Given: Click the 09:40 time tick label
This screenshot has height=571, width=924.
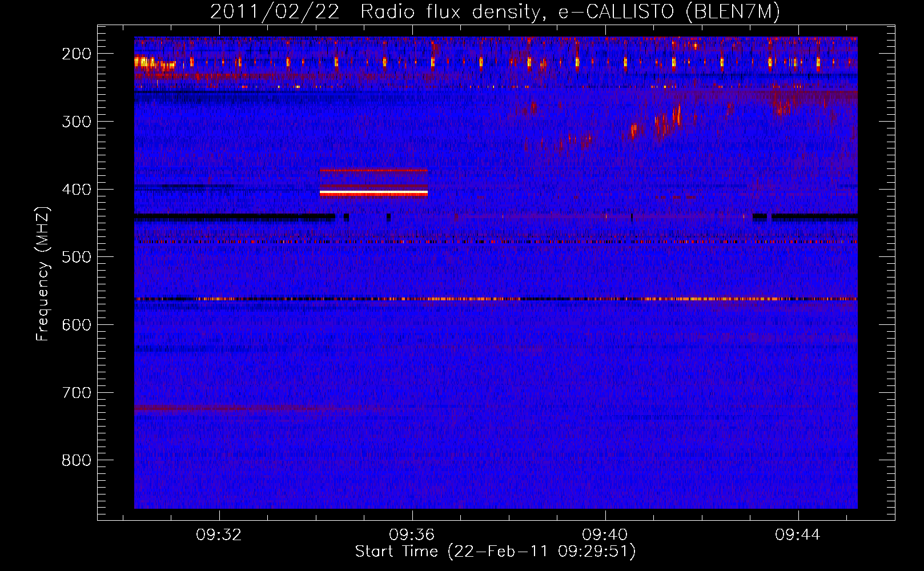Looking at the screenshot, I should 605,535.
